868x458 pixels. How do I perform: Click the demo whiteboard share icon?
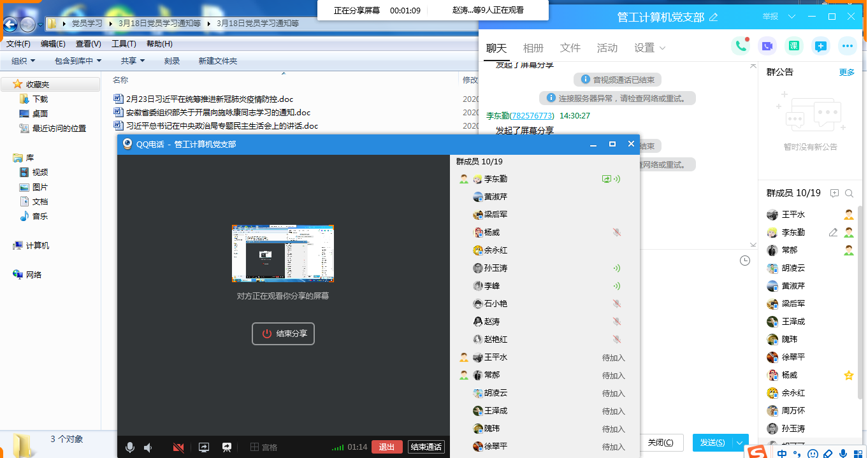coord(226,448)
